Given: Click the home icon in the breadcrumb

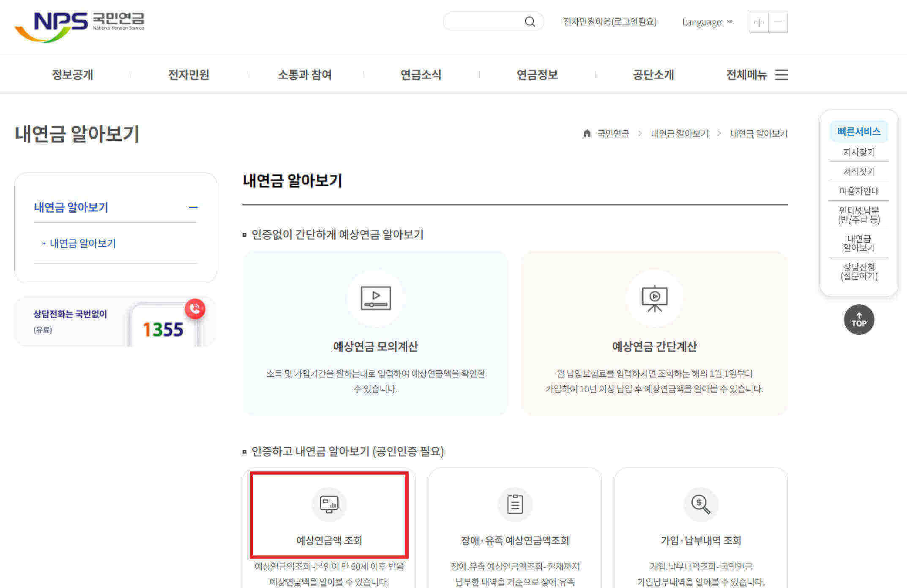Looking at the screenshot, I should [x=587, y=134].
